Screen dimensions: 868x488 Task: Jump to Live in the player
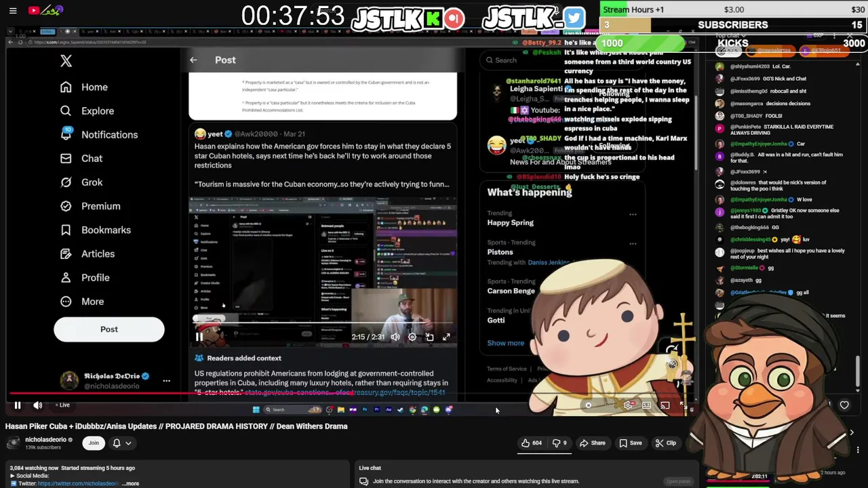pyautogui.click(x=62, y=405)
